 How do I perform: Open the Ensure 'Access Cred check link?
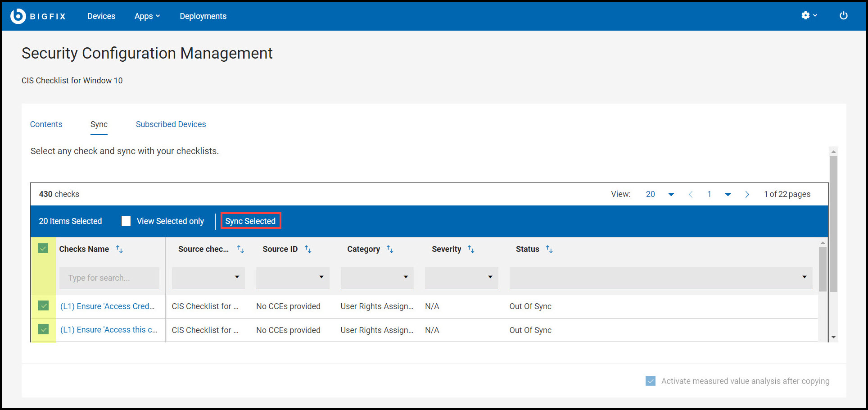108,306
